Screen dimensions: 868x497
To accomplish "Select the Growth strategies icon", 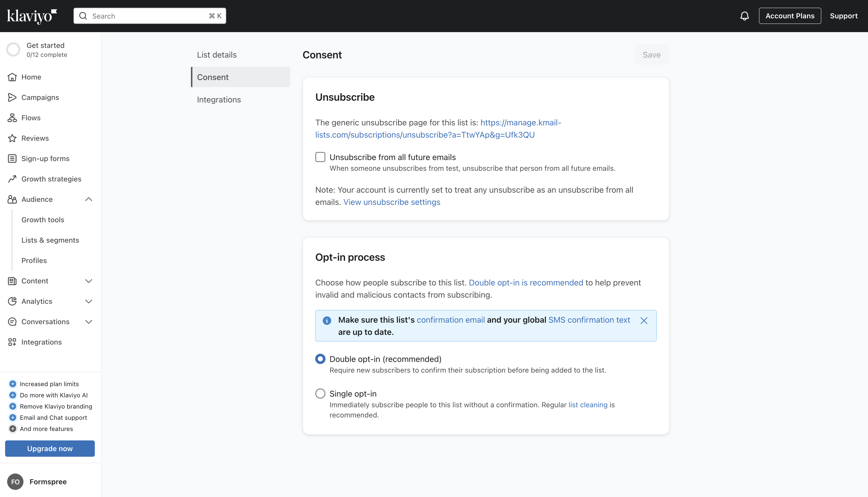I will (12, 178).
